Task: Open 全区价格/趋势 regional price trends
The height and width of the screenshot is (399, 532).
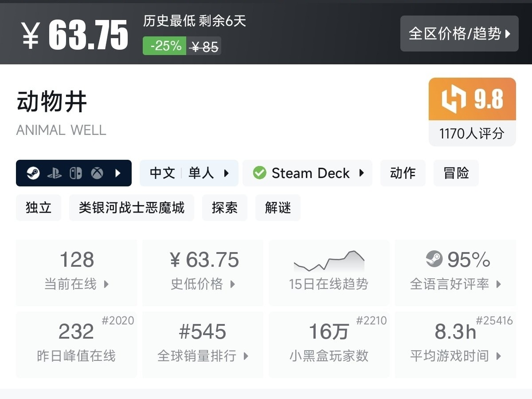Action: point(459,34)
